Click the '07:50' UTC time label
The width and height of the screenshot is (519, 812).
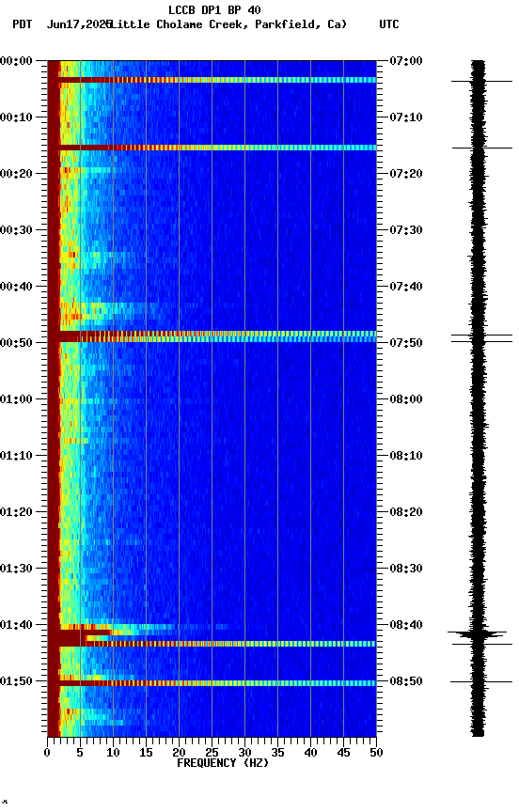pyautogui.click(x=406, y=343)
